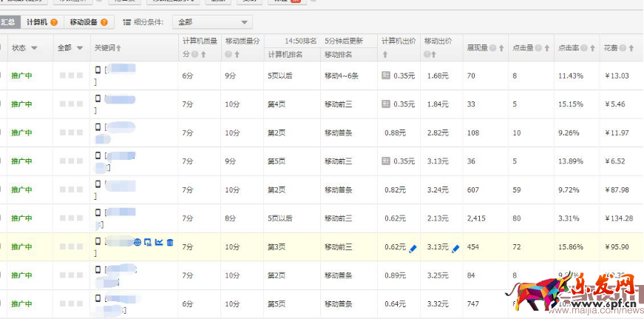Click 3.25元 mobile bid
This screenshot has width=644, height=319.
[x=438, y=275]
